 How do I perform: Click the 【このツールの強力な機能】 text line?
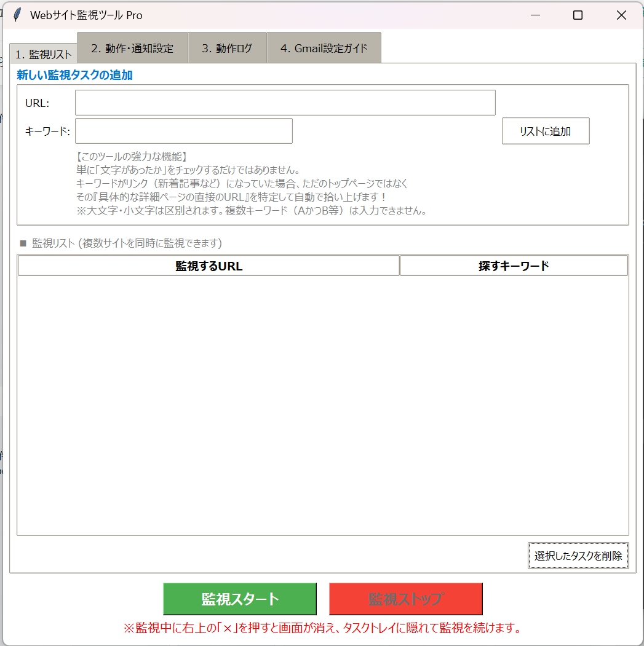coord(132,157)
